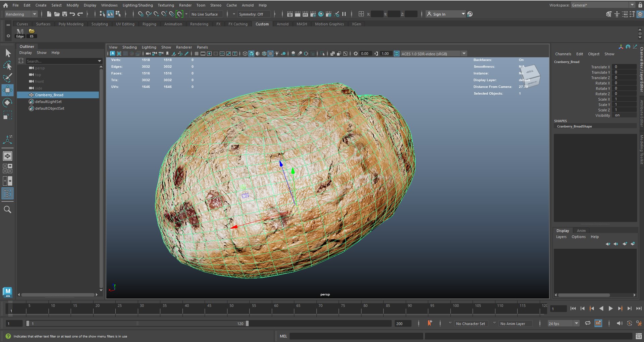
Task: Open the Renderer menu in viewport panel
Action: pos(184,47)
